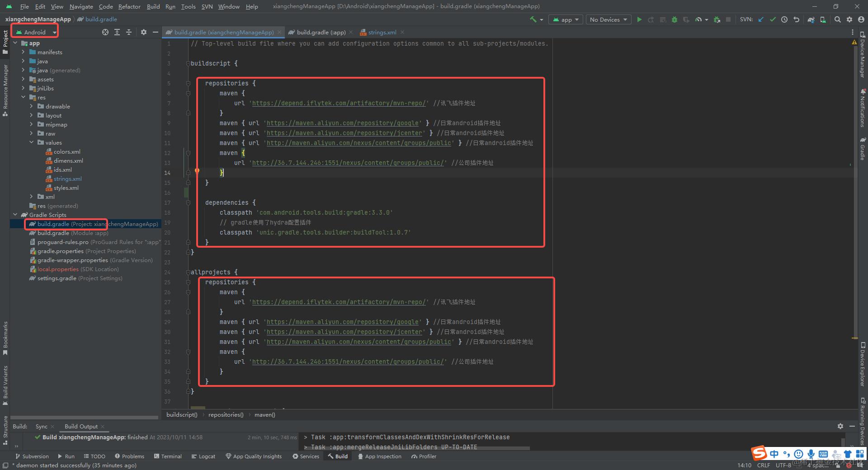Open the Profile app gauge icon

pos(698,19)
